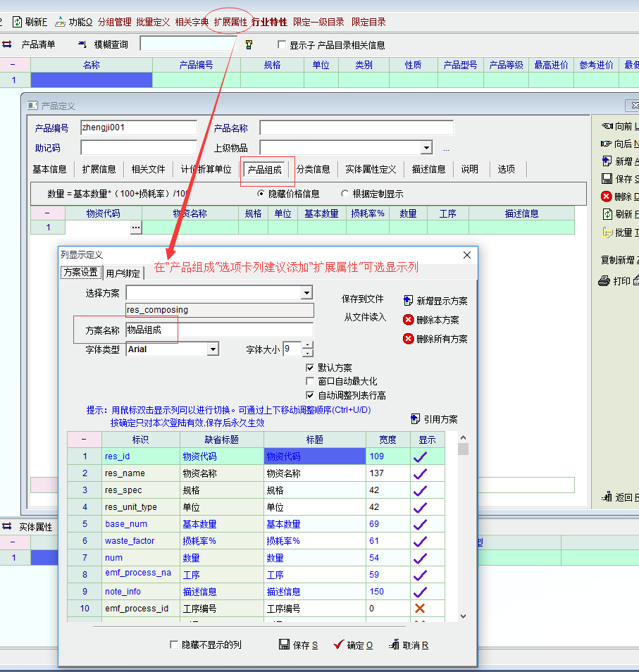639x672 pixels.
Task: Check the hide undisplayed columns box (隐藏不显示的列)
Action: point(174,645)
